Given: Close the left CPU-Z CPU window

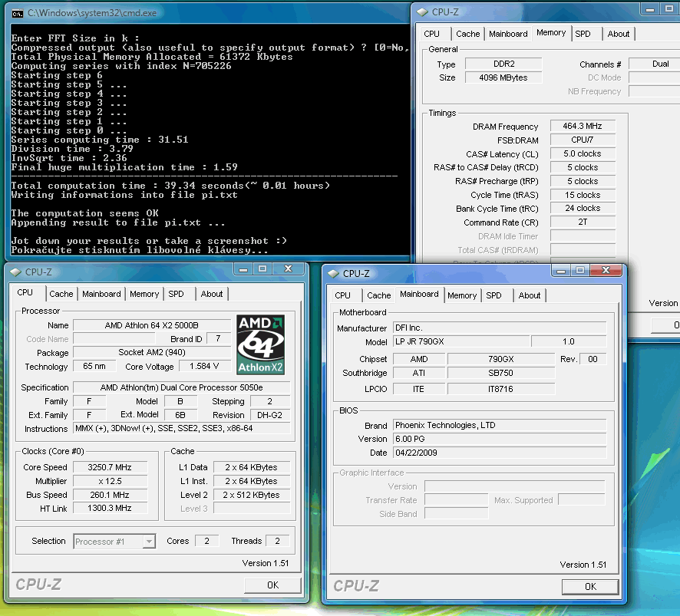Looking at the screenshot, I should click(x=289, y=268).
